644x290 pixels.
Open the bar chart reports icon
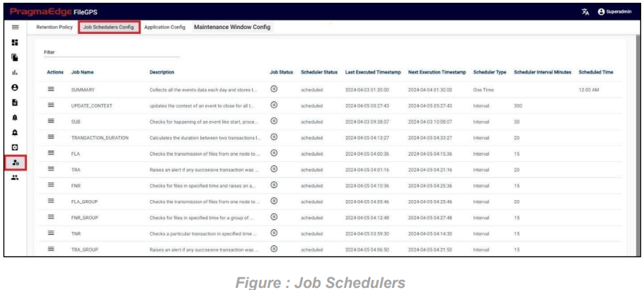(x=15, y=73)
